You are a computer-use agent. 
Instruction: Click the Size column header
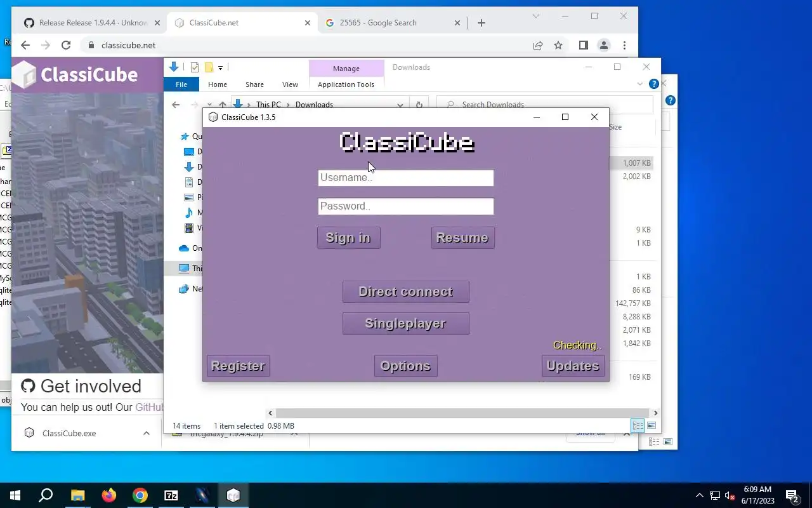point(615,127)
